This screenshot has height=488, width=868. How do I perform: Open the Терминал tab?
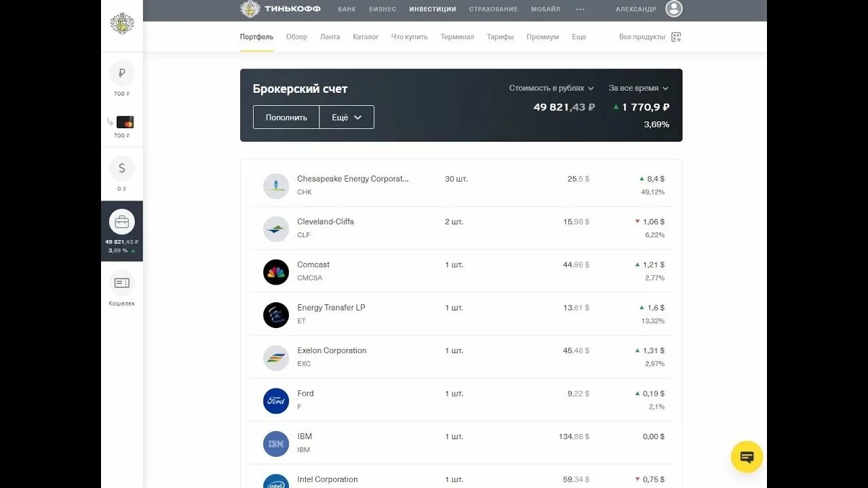(457, 37)
